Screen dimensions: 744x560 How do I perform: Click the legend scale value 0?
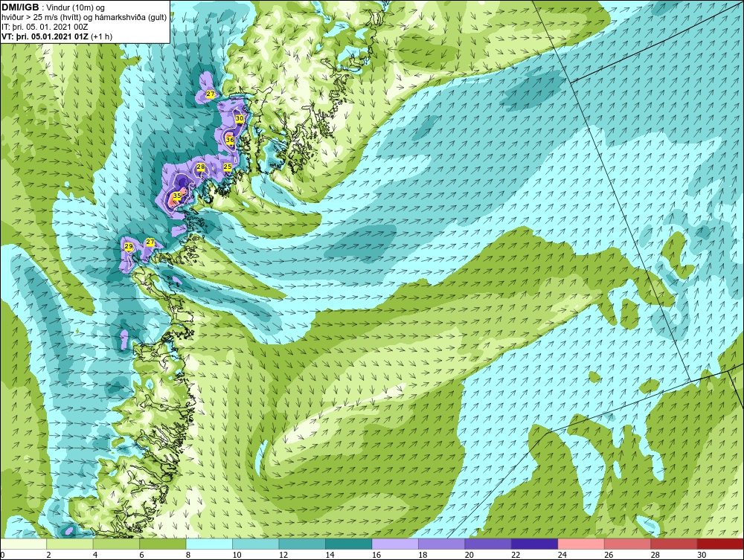(2, 555)
